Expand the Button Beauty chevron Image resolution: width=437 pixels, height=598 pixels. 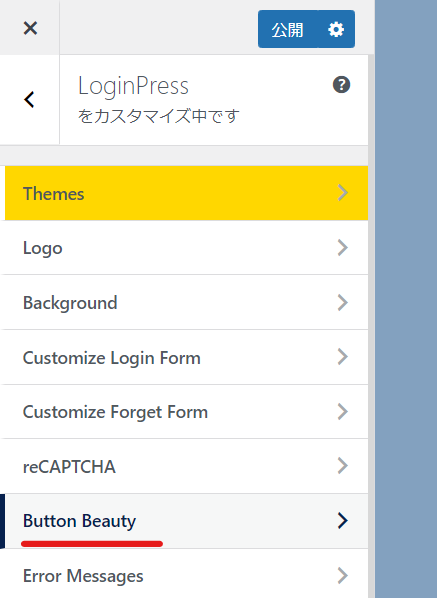pos(343,521)
